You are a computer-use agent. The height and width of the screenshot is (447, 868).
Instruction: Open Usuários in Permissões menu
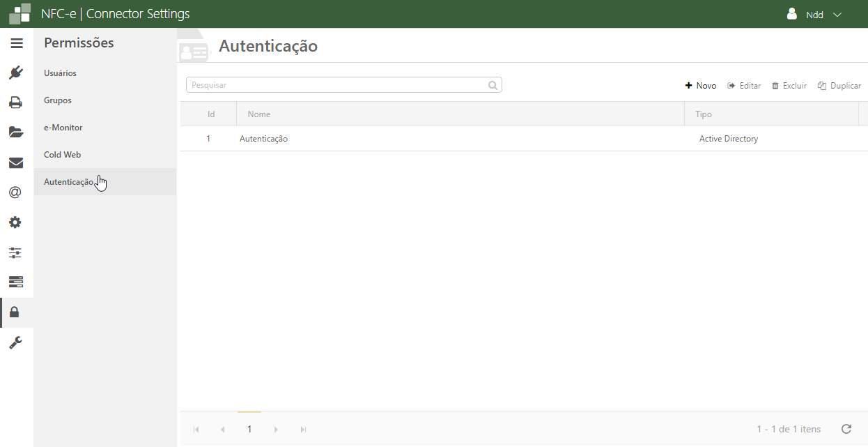[60, 73]
